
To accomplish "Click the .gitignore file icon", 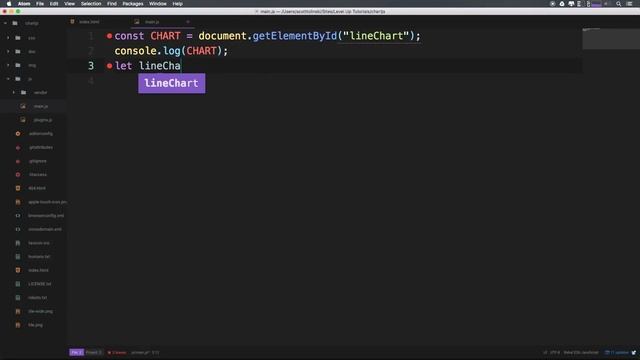I will (18, 161).
